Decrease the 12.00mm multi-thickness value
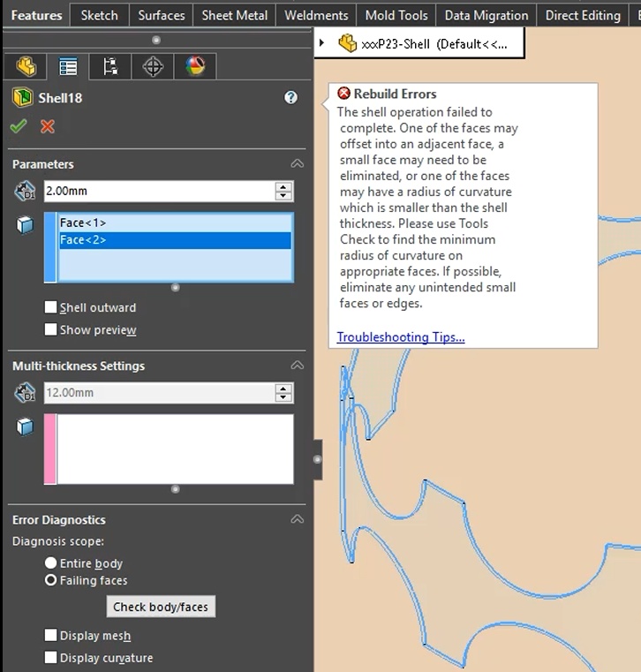This screenshot has height=672, width=641. click(283, 397)
